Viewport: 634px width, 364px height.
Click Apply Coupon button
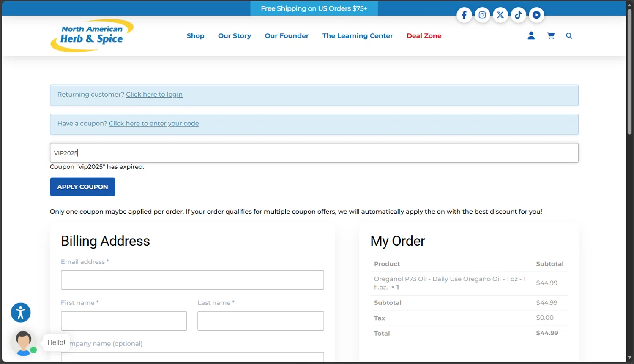(82, 187)
